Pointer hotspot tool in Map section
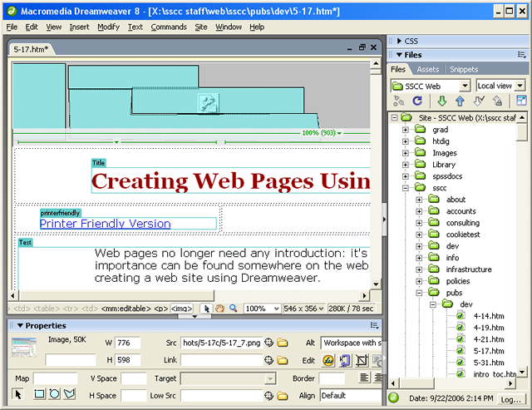Viewport: 532px width, 410px height. [18, 394]
